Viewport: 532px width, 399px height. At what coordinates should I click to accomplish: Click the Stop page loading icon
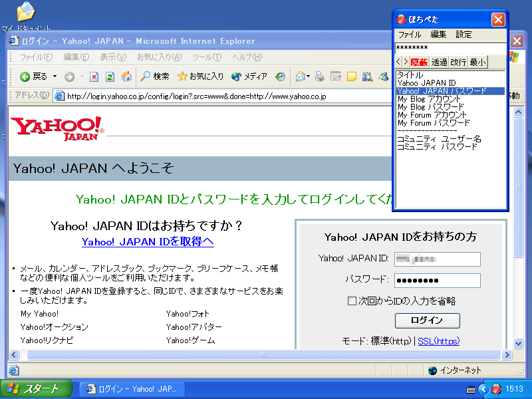[94, 77]
